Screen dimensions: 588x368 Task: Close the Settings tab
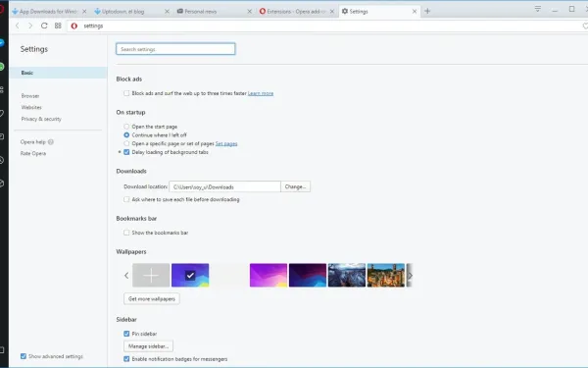415,12
